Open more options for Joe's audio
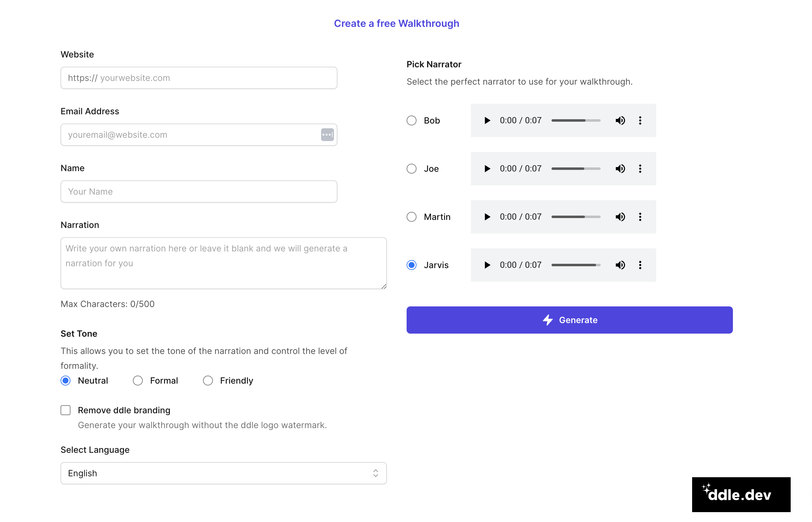The height and width of the screenshot is (522, 812). tap(640, 168)
